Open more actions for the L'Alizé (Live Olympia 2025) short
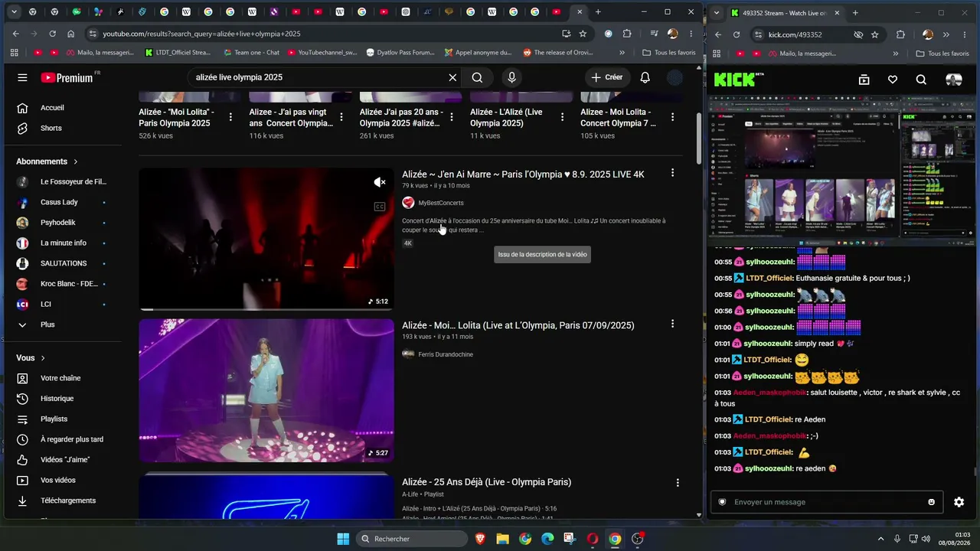The image size is (980, 551). (x=562, y=117)
